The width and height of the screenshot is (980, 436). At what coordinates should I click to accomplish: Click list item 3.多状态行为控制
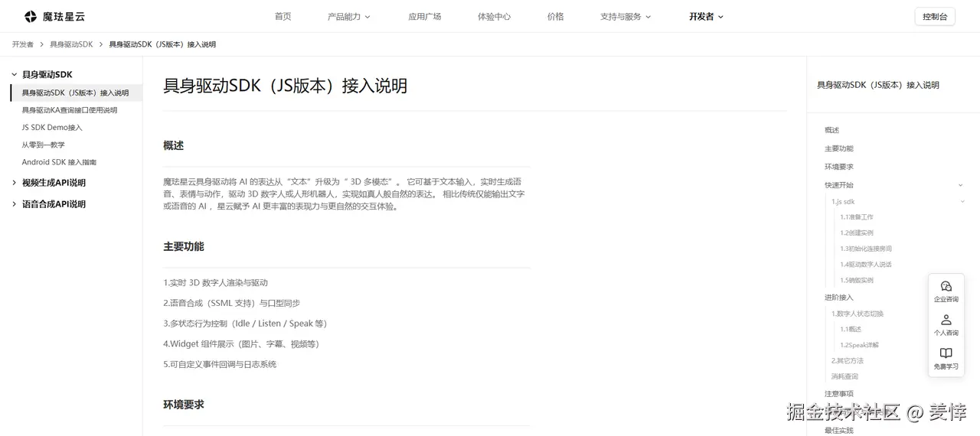coord(246,324)
